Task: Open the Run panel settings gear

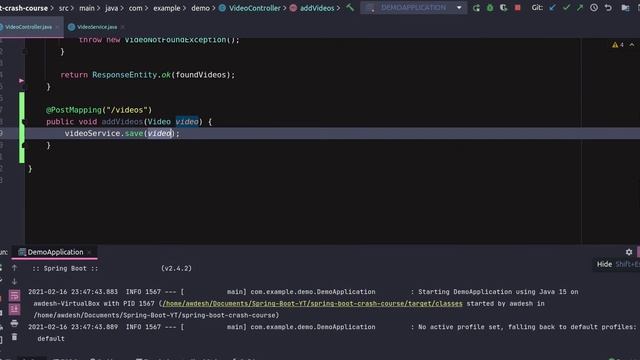Action: click(629, 252)
